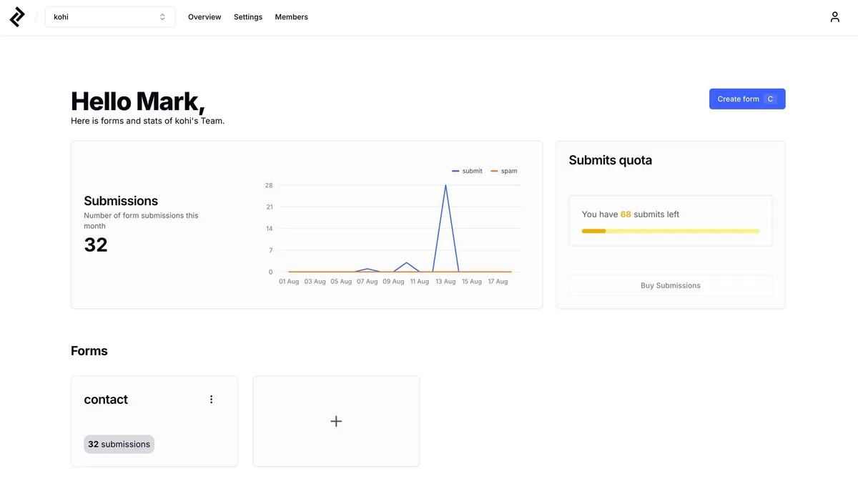Click the Submissions count in the stats panel

tap(96, 244)
